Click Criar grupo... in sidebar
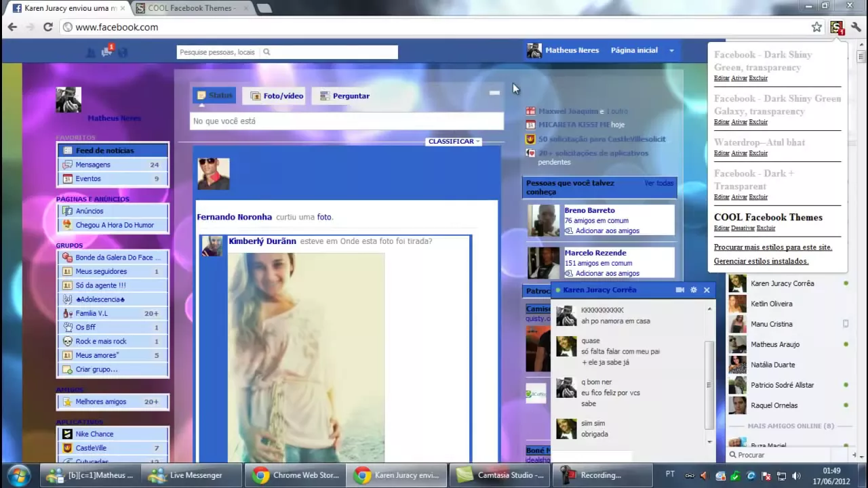 (113, 369)
